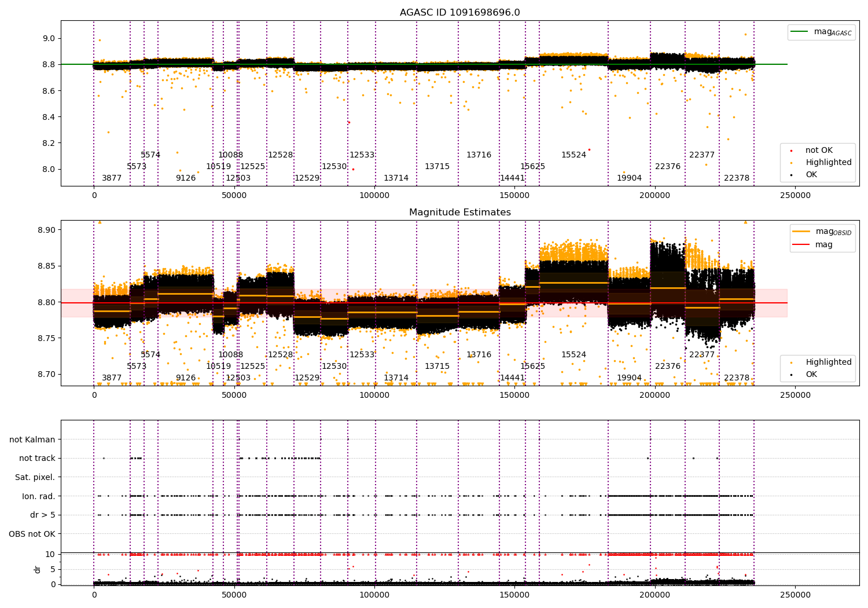The width and height of the screenshot is (868, 608).
Task: Click obsid label 15625 in top plot
Action: (532, 167)
